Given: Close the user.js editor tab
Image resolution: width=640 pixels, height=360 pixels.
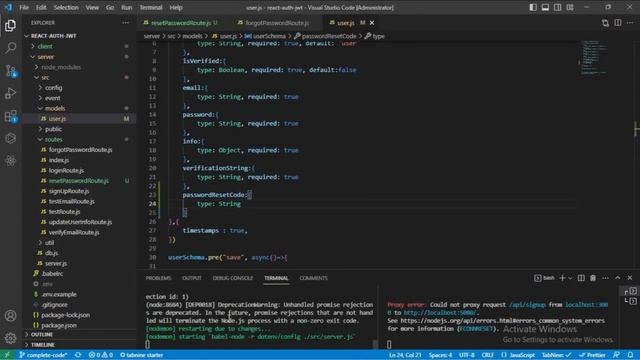Looking at the screenshot, I should [372, 23].
